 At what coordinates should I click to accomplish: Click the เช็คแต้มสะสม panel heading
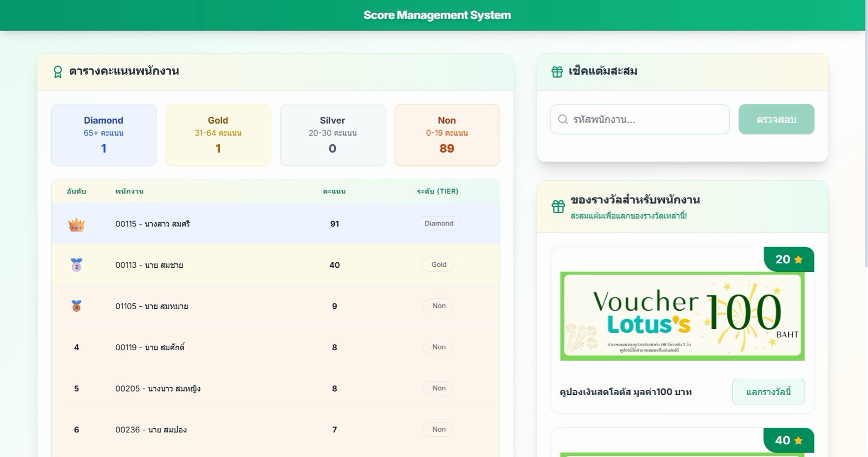coord(603,71)
